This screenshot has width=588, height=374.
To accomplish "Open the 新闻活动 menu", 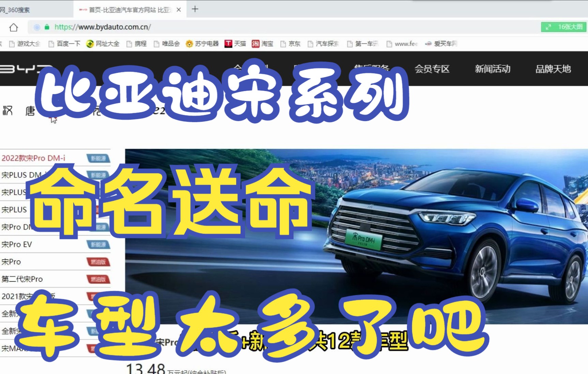I will tap(493, 69).
